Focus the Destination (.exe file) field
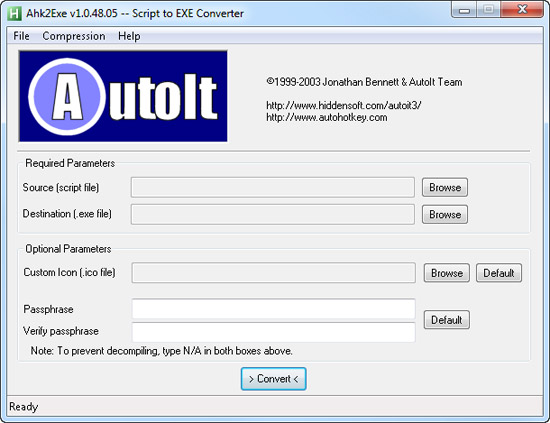 (273, 214)
